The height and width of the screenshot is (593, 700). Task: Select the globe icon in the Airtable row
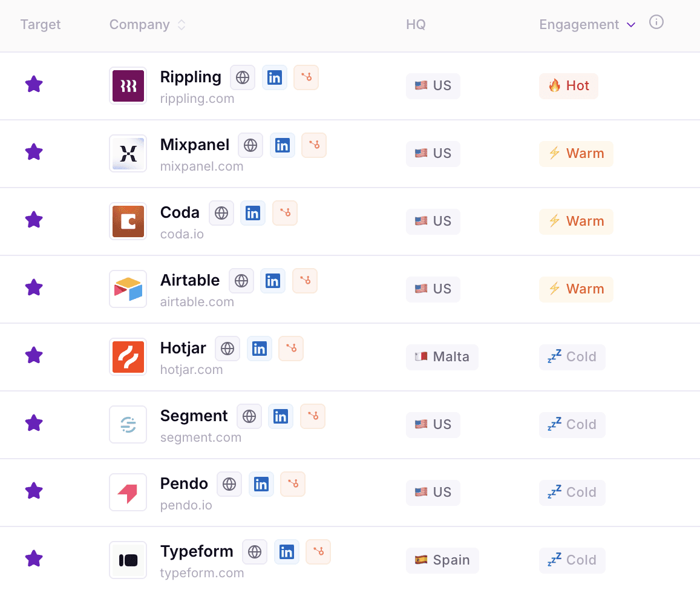click(241, 281)
